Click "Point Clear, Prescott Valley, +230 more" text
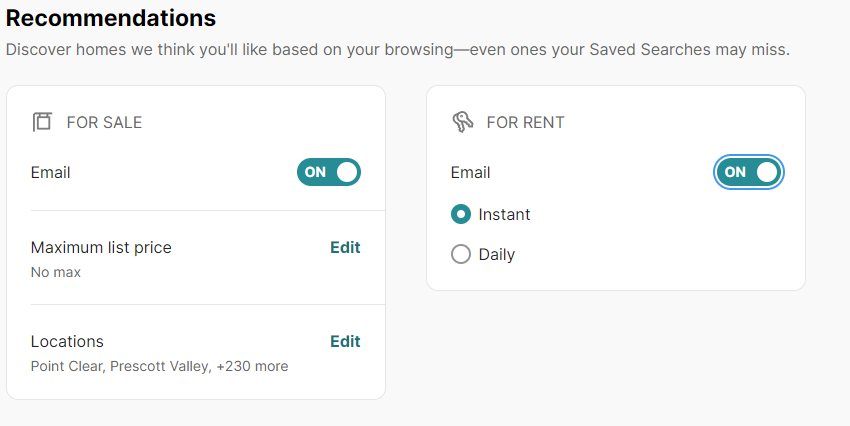Image resolution: width=850 pixels, height=426 pixels. point(159,366)
